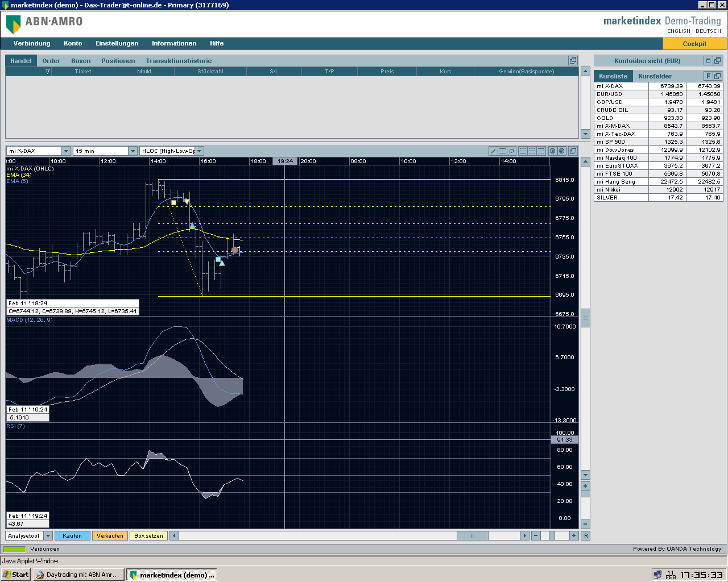The image size is (728, 582).
Task: Detach the Handel panel to new window
Action: 573,61
